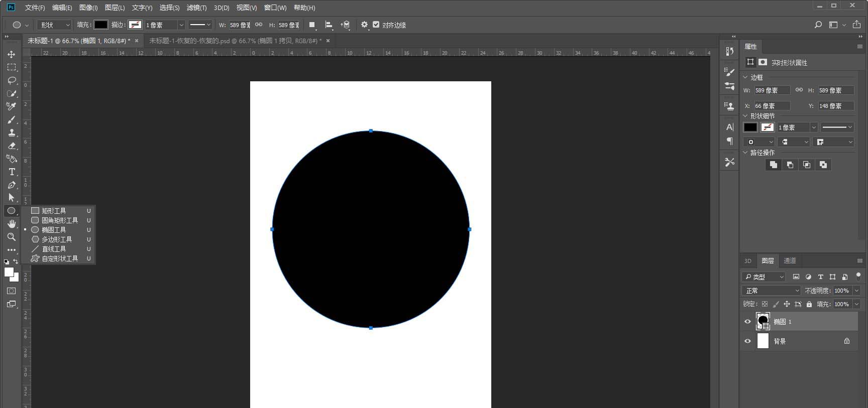This screenshot has height=408, width=868.
Task: Select the Path Selection tool
Action: (x=11, y=198)
